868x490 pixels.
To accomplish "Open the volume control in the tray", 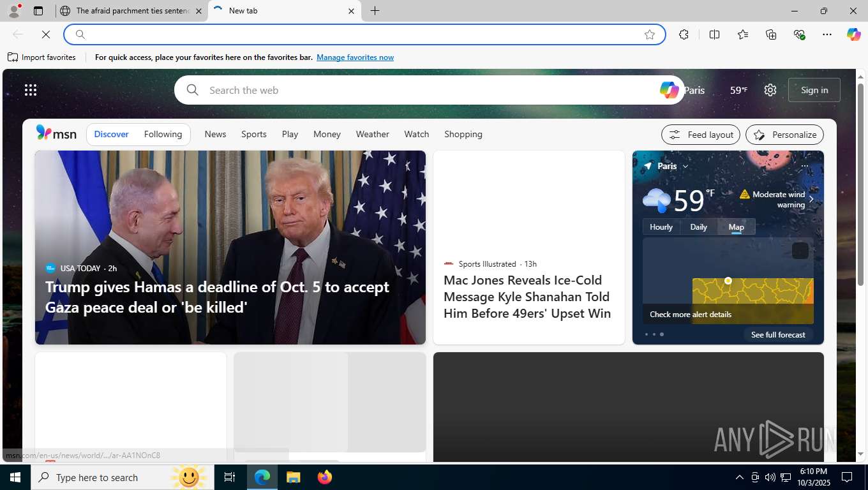I will click(x=770, y=477).
